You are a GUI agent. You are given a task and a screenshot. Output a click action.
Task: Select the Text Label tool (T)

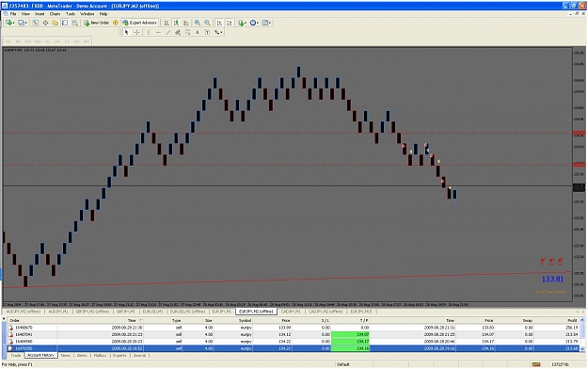[207, 32]
